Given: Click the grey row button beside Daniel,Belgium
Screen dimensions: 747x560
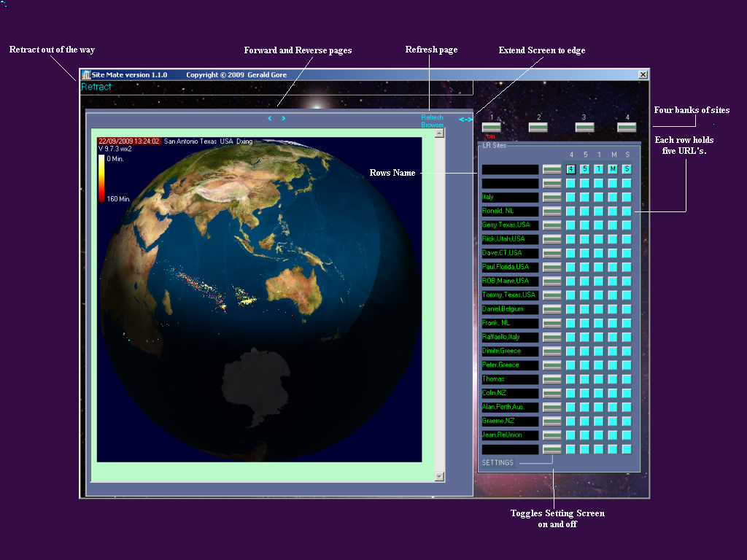Looking at the screenshot, I should pos(552,309).
